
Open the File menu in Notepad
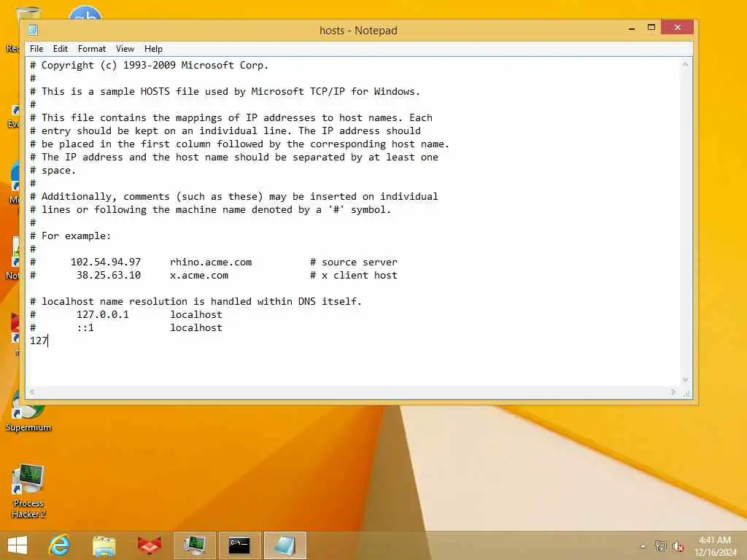[x=36, y=49]
